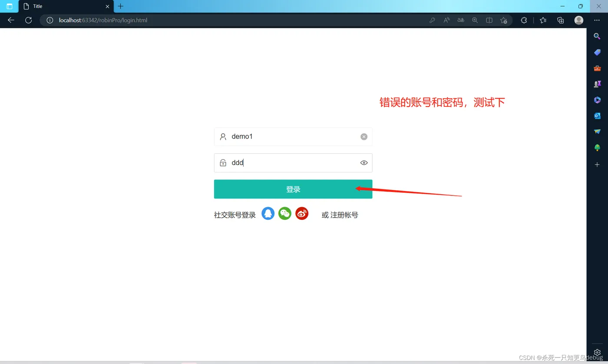This screenshot has height=364, width=608.
Task: Click the localhost URL in address bar
Action: coord(103,20)
